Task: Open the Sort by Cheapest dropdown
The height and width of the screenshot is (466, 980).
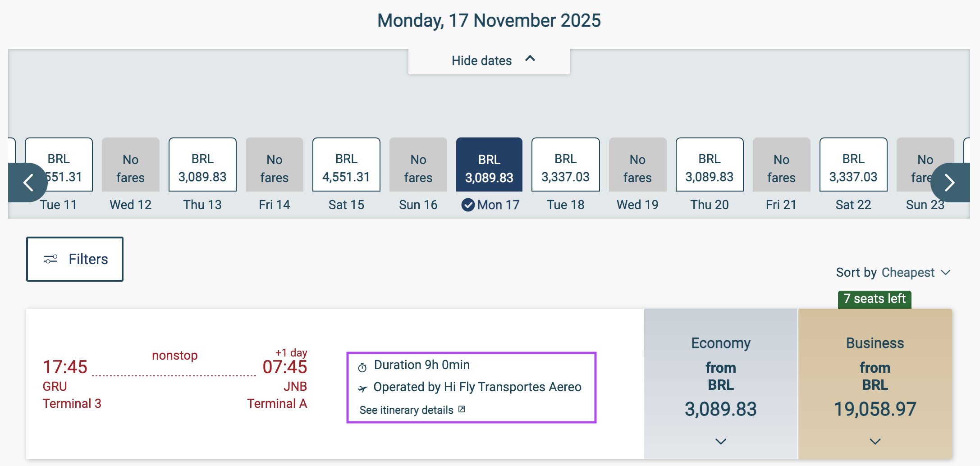Action: 893,273
